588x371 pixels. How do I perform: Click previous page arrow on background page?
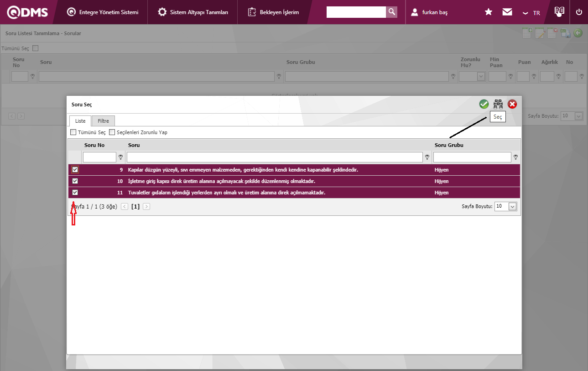tap(12, 116)
